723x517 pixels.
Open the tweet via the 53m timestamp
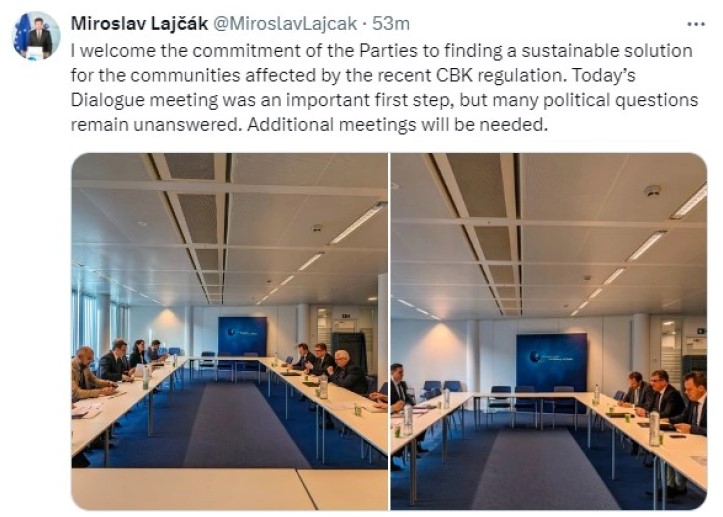391,23
